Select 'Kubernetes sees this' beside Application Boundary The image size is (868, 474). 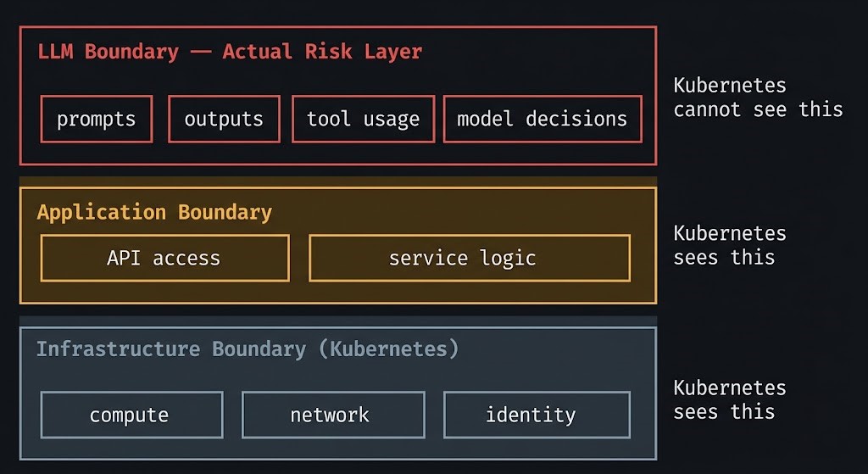tap(730, 245)
